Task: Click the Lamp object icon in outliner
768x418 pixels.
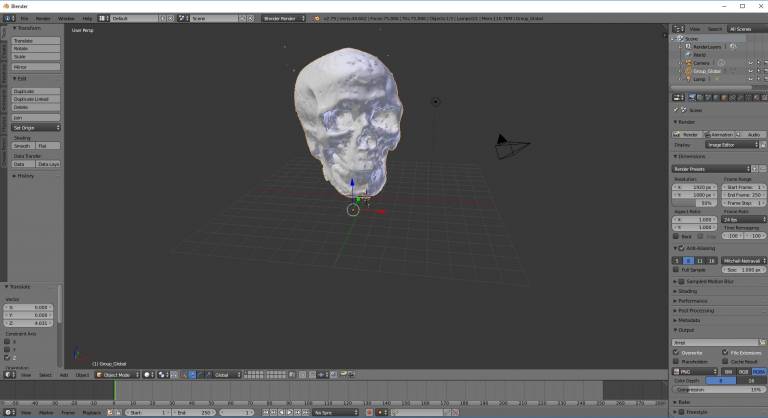Action: point(686,78)
